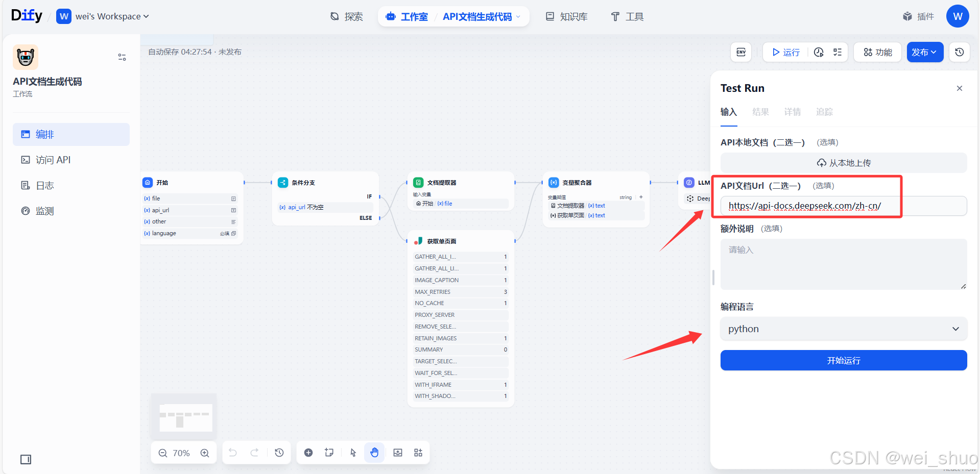Click the api_url variable in start node
The width and height of the screenshot is (980, 474).
click(190, 210)
